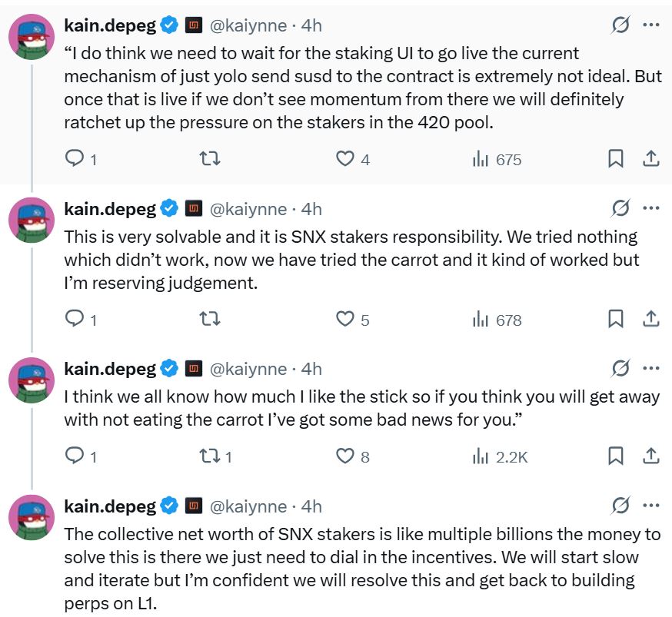Click @kaiynne handle on last tweet

tap(248, 506)
